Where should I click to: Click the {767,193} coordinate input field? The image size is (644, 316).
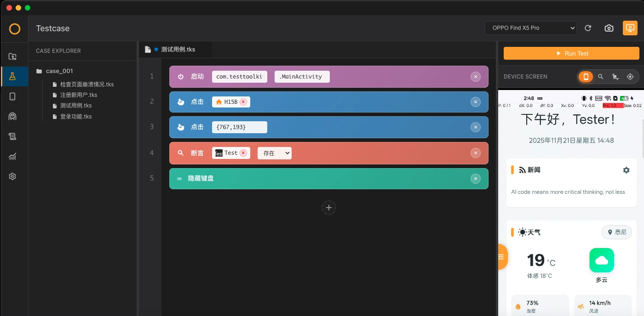coord(239,127)
